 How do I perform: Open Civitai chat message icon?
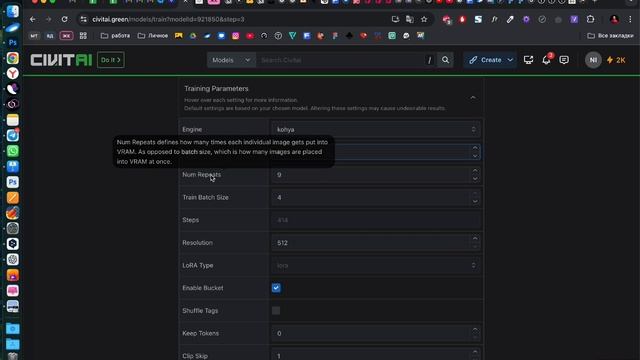click(x=564, y=60)
